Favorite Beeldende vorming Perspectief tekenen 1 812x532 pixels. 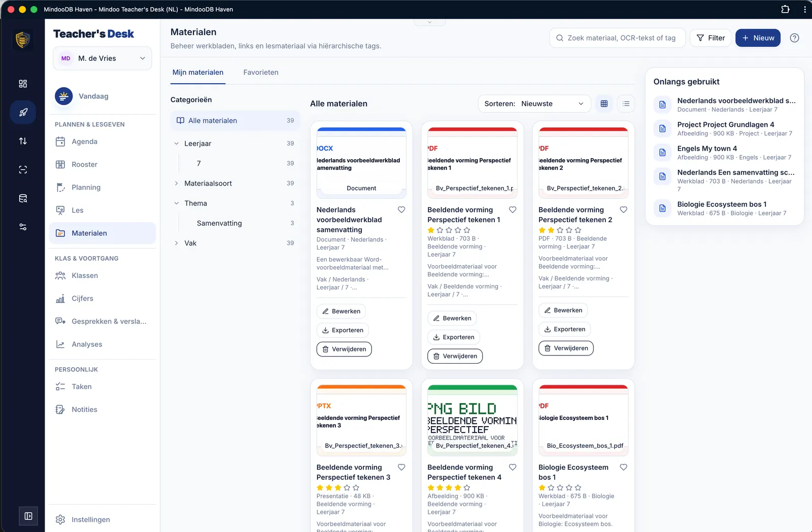coord(513,209)
